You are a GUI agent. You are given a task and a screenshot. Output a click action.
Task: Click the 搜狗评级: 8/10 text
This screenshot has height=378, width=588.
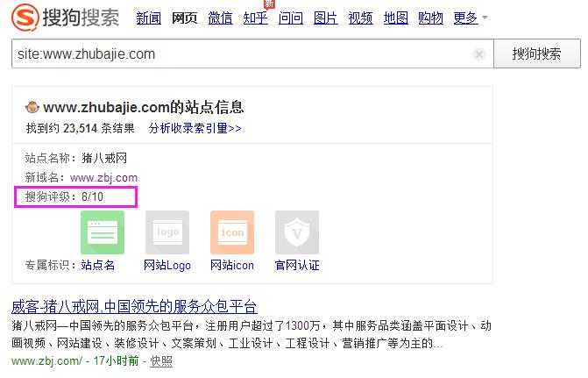pyautogui.click(x=64, y=196)
